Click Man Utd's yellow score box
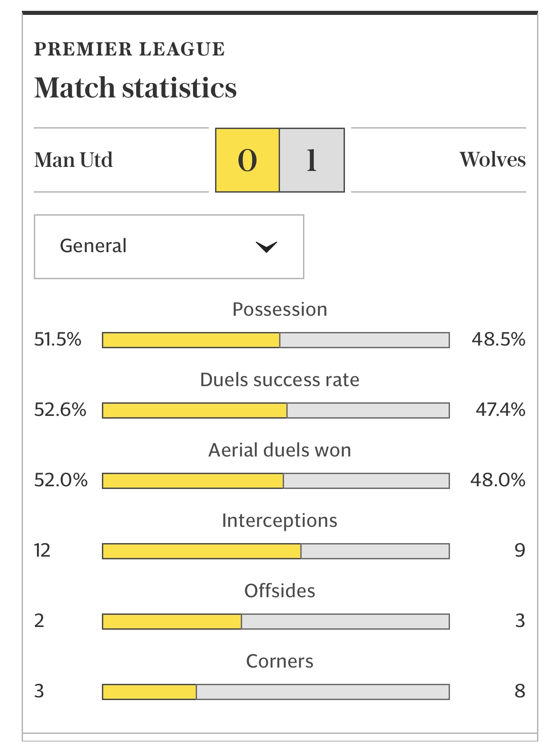Screen dimensions: 560x756 [x=248, y=160]
